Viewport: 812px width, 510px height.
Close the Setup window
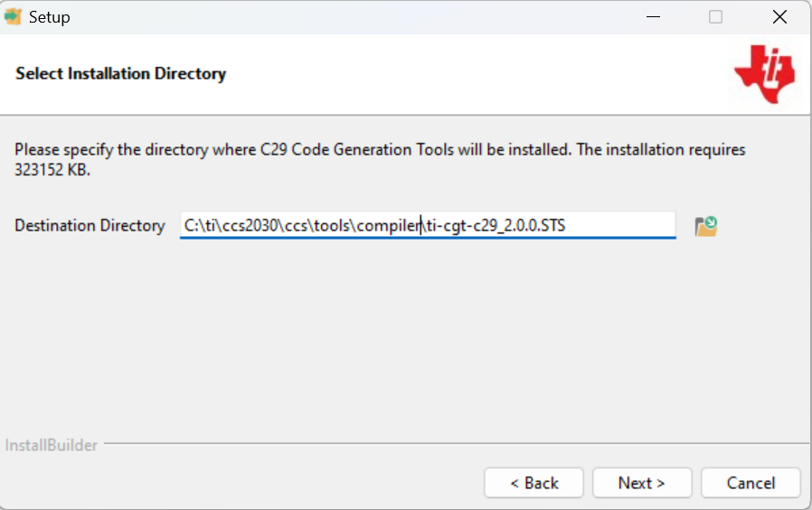pos(779,17)
